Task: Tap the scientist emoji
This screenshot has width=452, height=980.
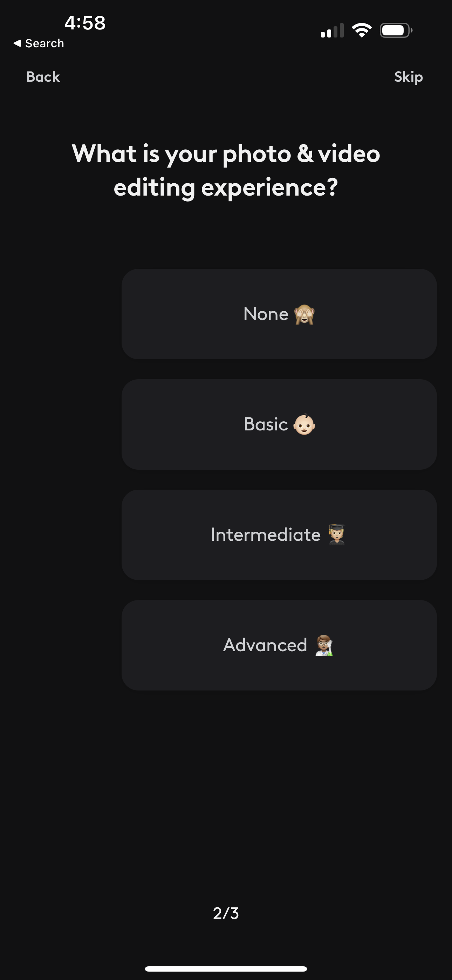Action: tap(324, 645)
